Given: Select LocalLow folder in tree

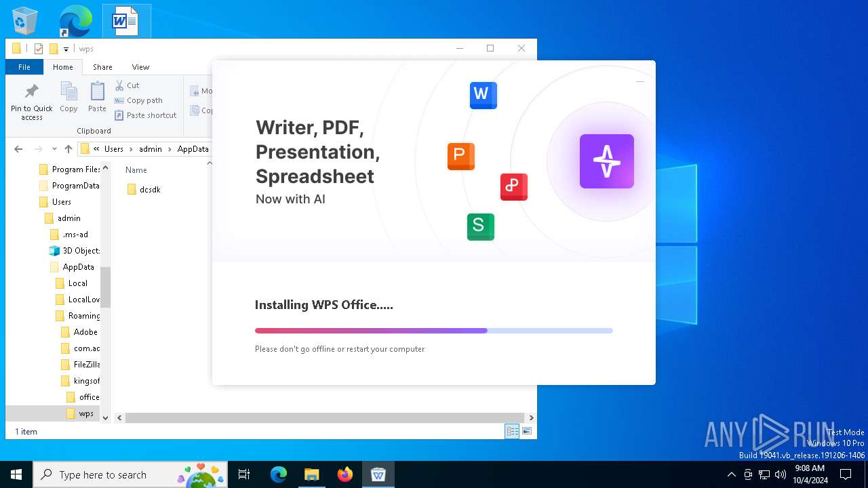Looking at the screenshot, I should click(x=77, y=300).
